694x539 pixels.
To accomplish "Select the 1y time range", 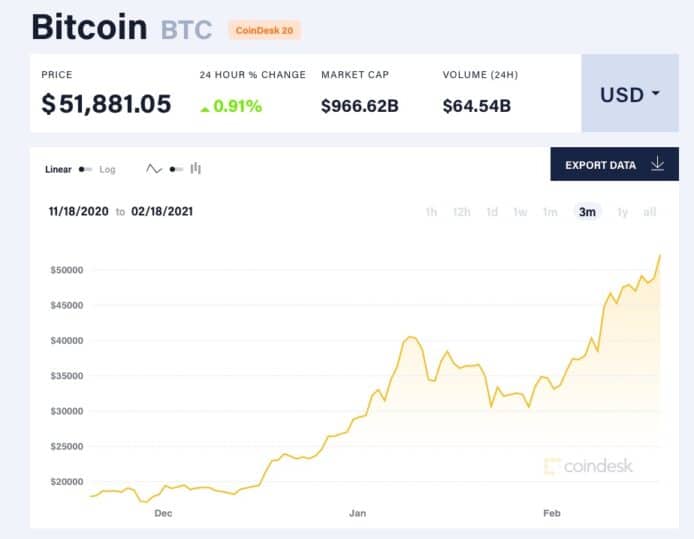I will [x=622, y=212].
